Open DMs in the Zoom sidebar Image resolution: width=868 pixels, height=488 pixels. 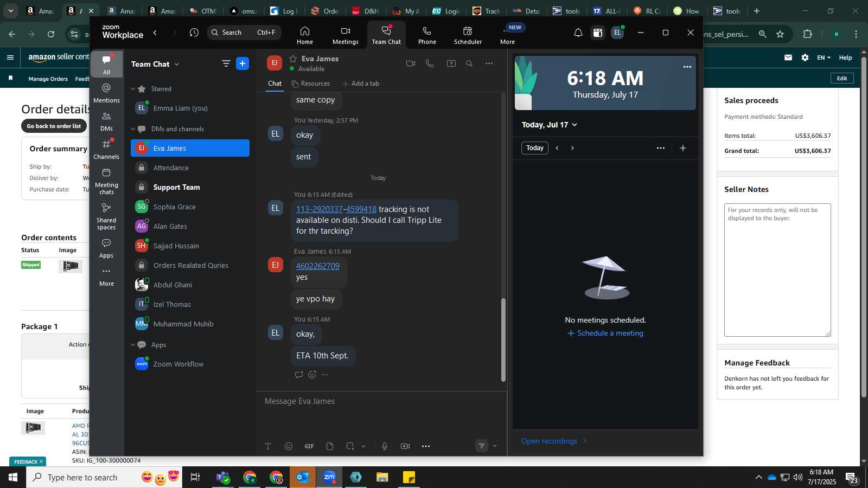[x=106, y=121]
